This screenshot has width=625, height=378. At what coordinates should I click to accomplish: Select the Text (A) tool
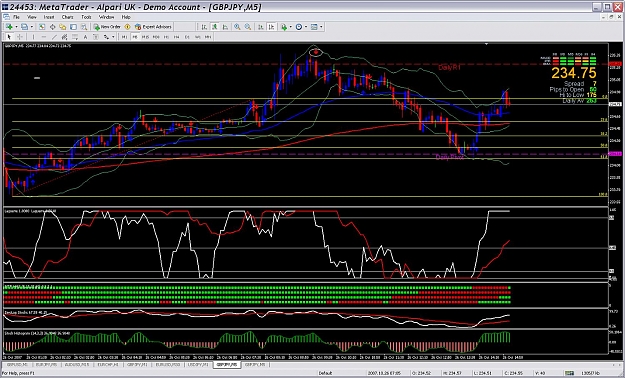coord(85,37)
